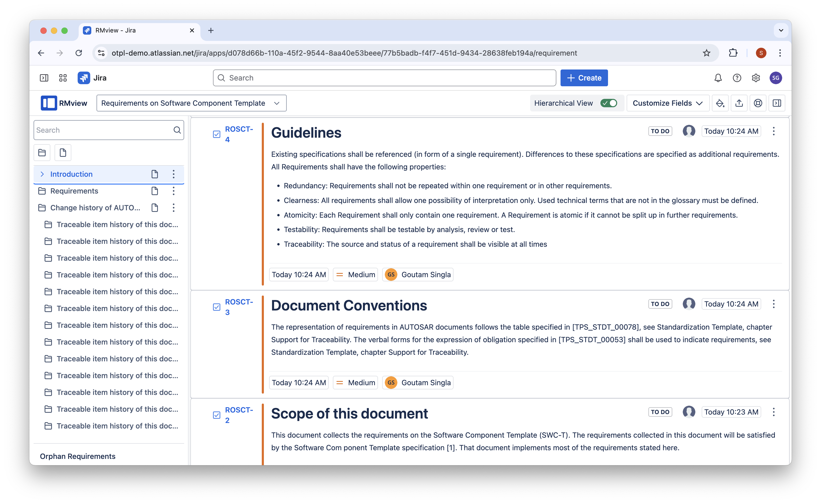The image size is (821, 504).
Task: Click the add document icon below search
Action: click(x=63, y=153)
